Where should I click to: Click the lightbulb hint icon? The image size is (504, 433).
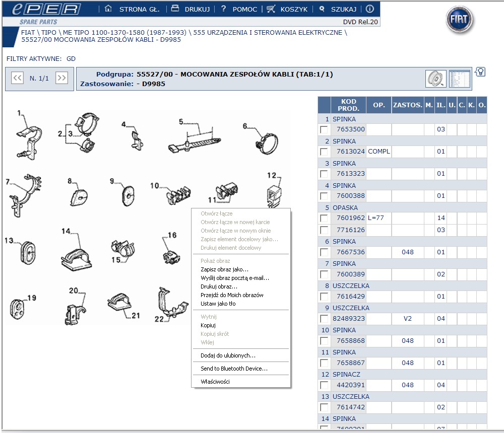click(480, 72)
